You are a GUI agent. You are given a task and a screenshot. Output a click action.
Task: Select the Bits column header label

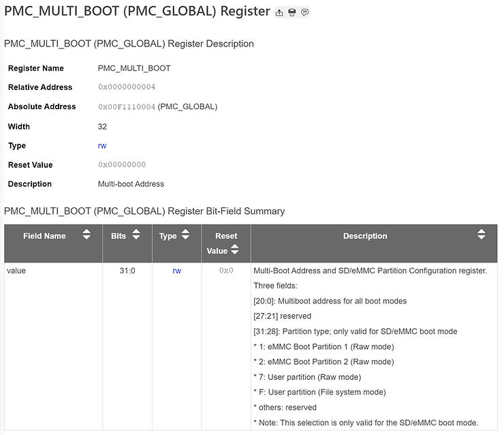(x=119, y=236)
